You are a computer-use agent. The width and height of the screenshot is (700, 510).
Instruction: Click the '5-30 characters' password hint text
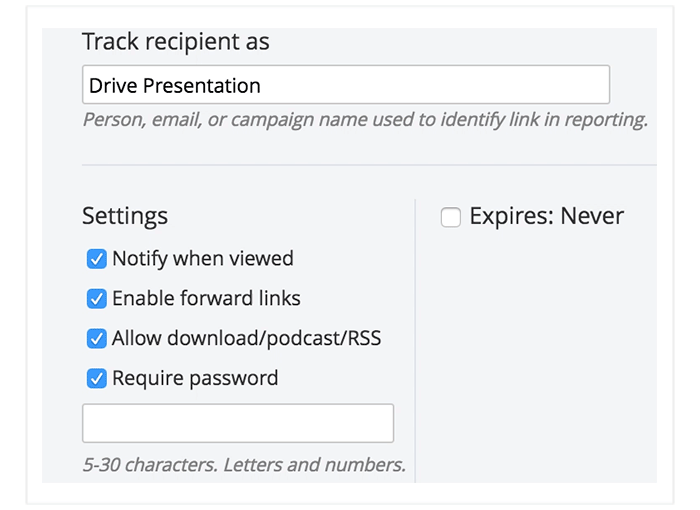point(244,465)
